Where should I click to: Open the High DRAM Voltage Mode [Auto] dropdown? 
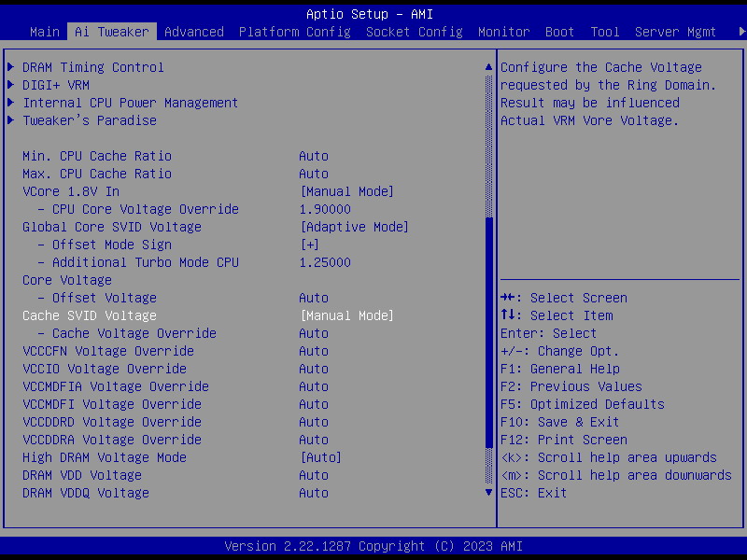coord(320,457)
